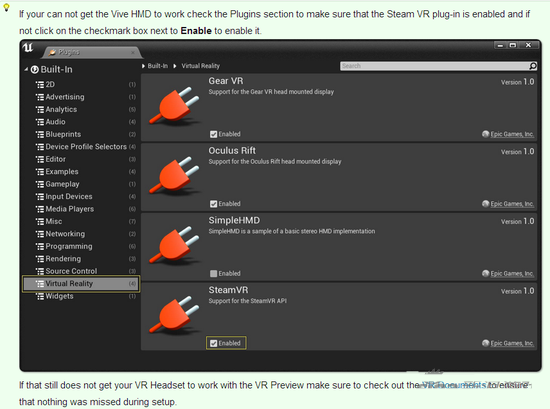Toggle the SteamVR Enabled checkbox
Screen dimensions: 550x409
[x=213, y=343]
